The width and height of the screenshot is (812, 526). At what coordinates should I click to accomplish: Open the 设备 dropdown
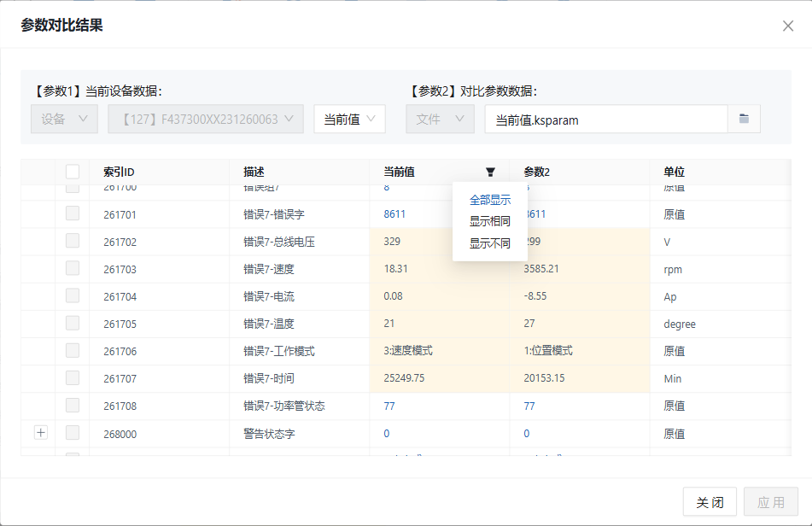[x=64, y=119]
